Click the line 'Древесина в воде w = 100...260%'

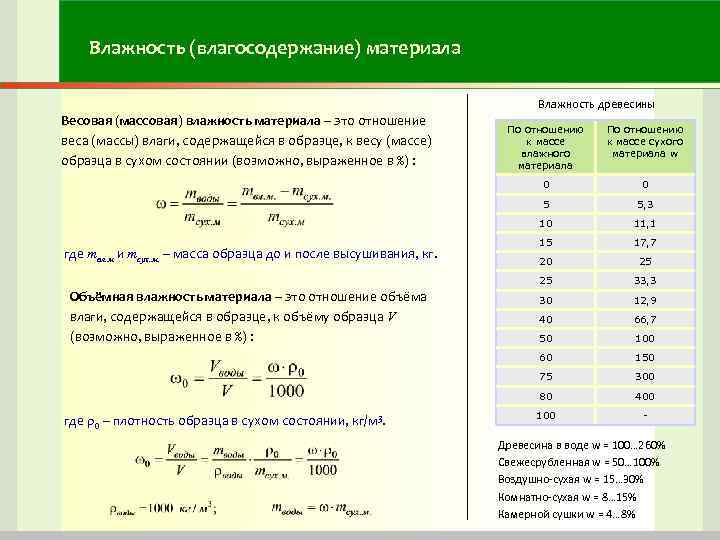coord(581,445)
